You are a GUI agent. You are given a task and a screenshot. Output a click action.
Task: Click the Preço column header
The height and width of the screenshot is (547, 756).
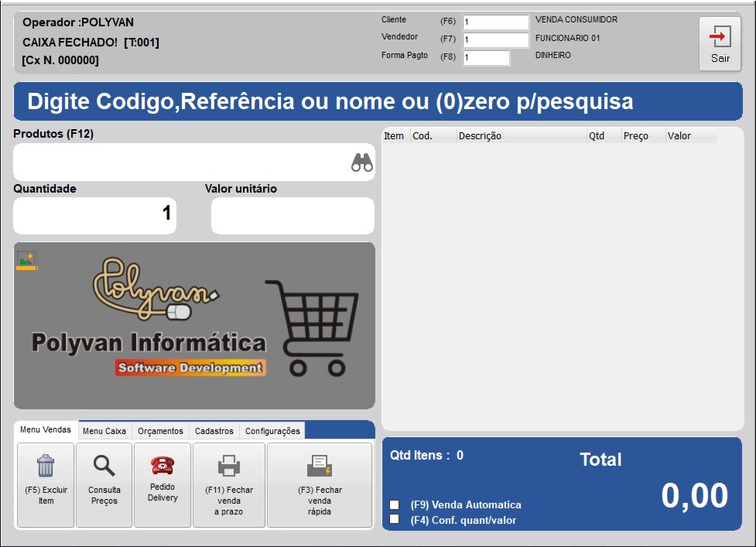pos(644,136)
